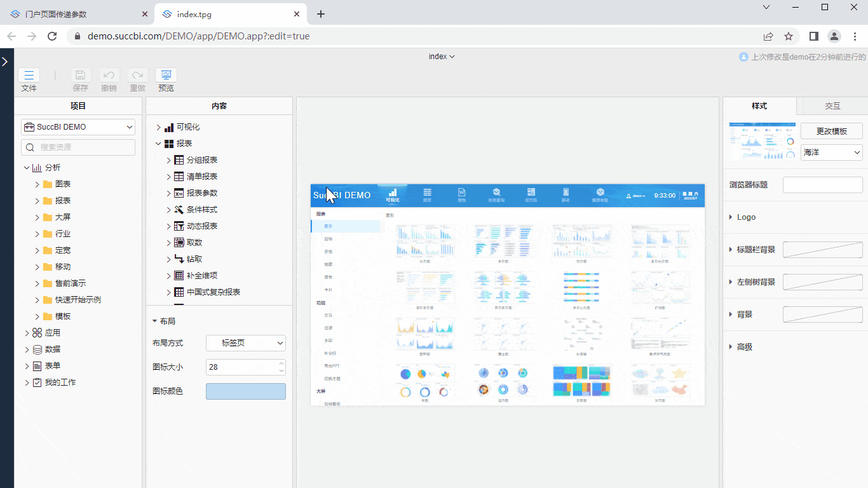Viewport: 868px width, 488px height.
Task: Open the 文件 menu icon
Action: tap(29, 75)
